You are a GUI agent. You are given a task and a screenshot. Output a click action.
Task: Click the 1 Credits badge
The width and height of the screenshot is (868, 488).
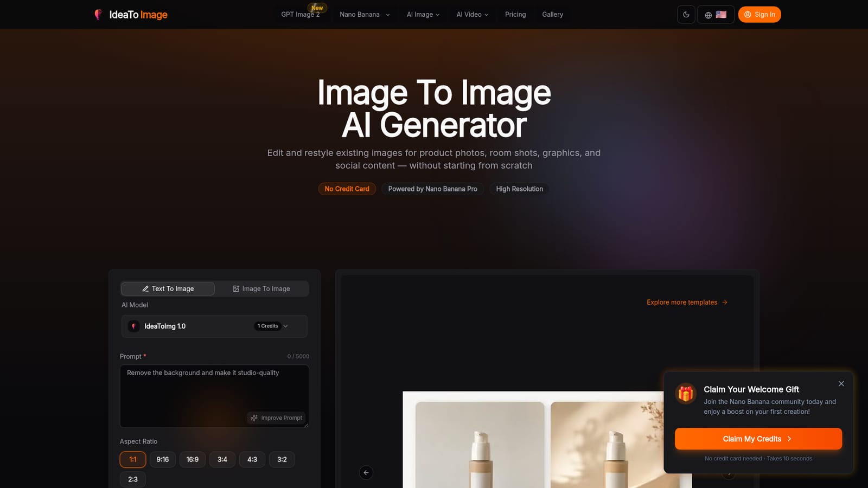[268, 326]
